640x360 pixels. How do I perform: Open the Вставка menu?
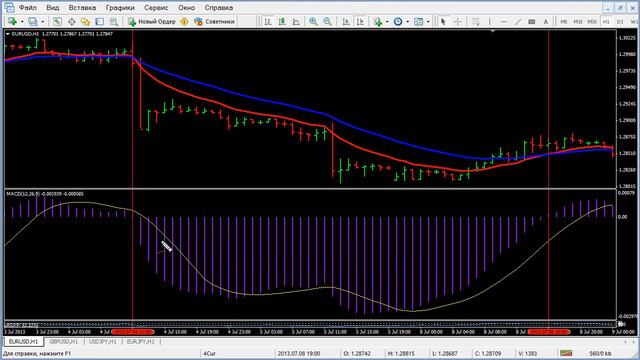pyautogui.click(x=82, y=8)
